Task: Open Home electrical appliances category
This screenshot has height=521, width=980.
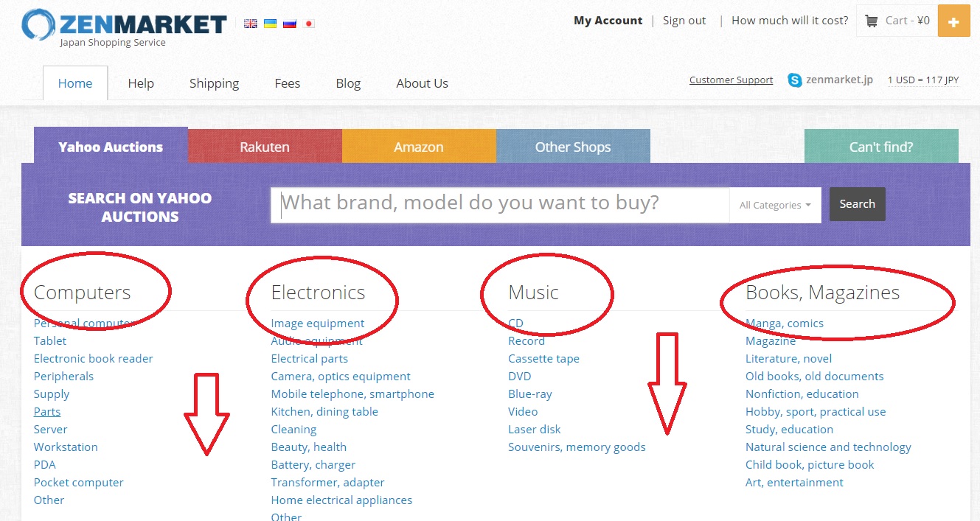Action: point(342,500)
